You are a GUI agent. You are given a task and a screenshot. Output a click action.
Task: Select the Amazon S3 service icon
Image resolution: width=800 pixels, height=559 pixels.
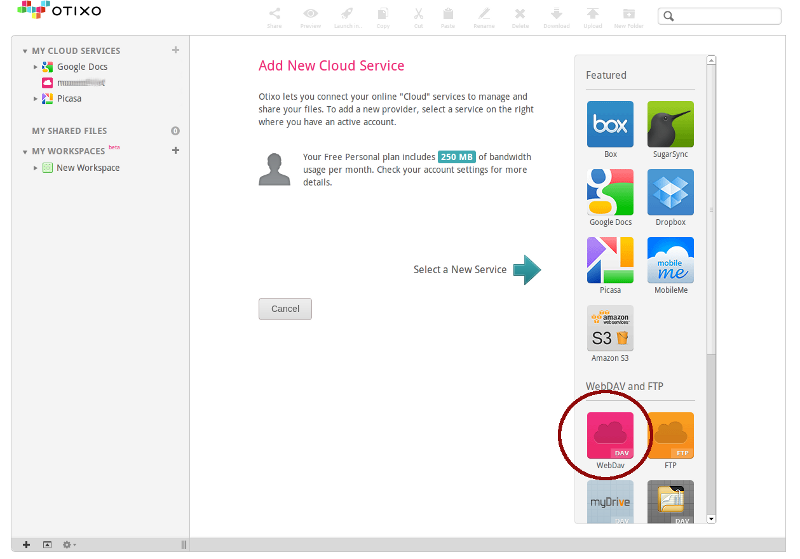coord(610,328)
